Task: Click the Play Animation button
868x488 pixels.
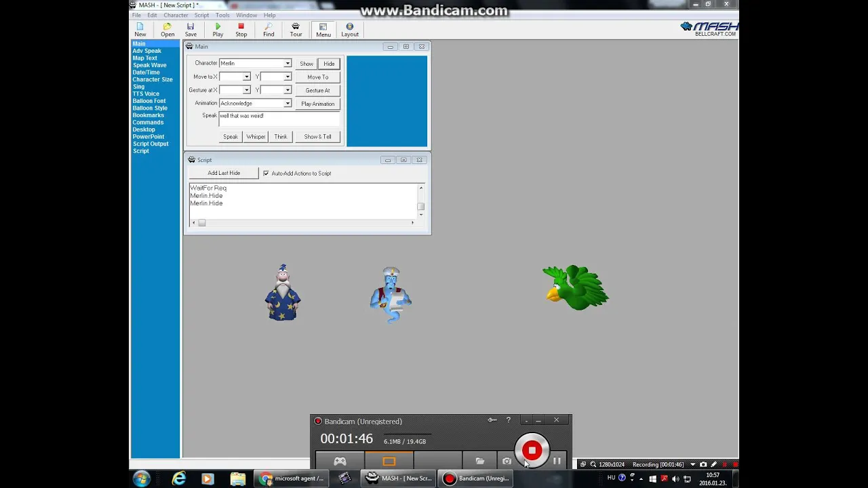Action: (317, 104)
